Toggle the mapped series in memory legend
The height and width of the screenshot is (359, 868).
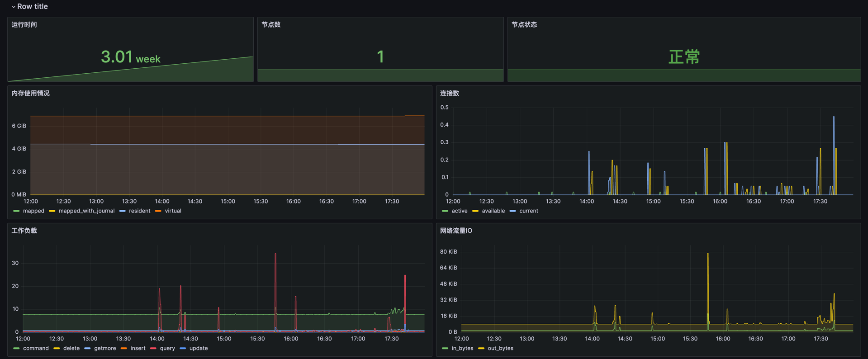[x=33, y=211]
